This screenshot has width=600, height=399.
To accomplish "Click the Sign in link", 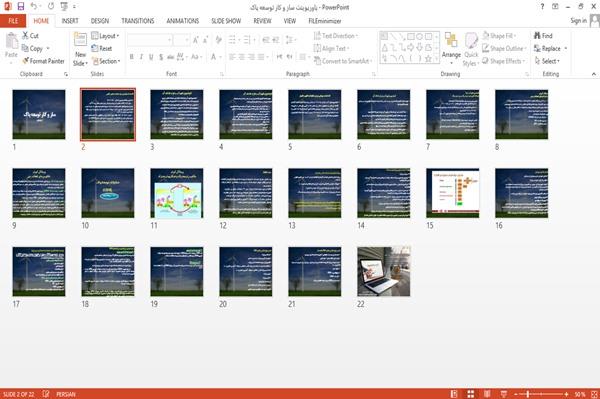I will 578,20.
